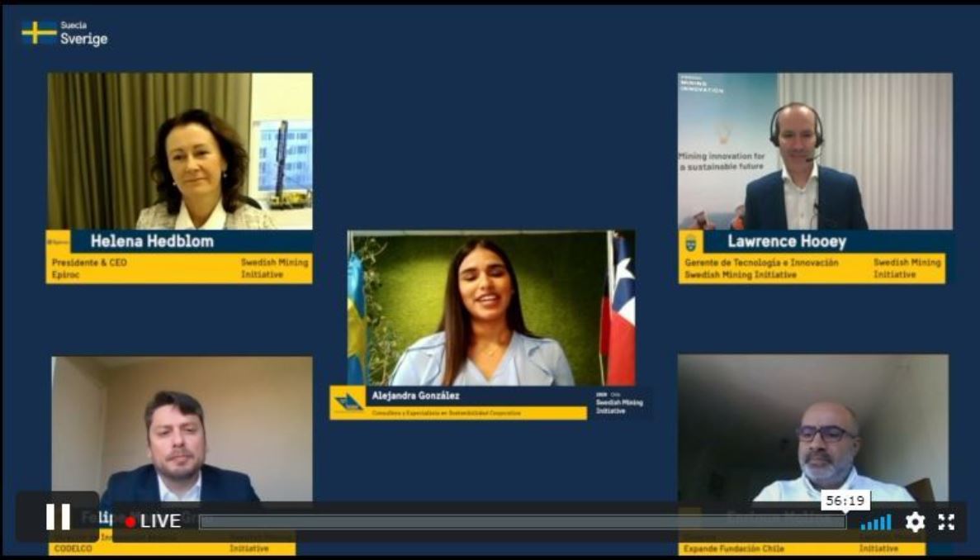
Task: Click the Lawrence Hooey name banner
Action: tap(787, 242)
